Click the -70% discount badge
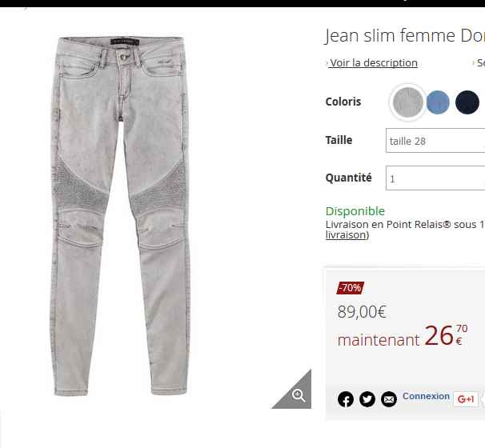Image resolution: width=485 pixels, height=448 pixels. tap(350, 288)
